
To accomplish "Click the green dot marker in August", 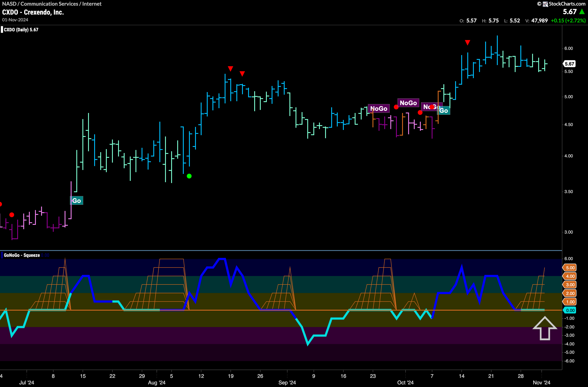I will pos(189,176).
